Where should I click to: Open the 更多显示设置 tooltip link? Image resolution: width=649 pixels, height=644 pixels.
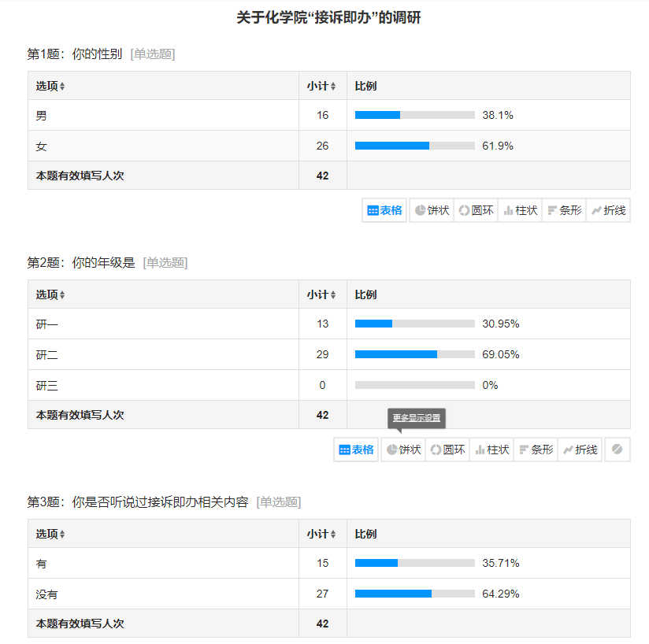[417, 418]
